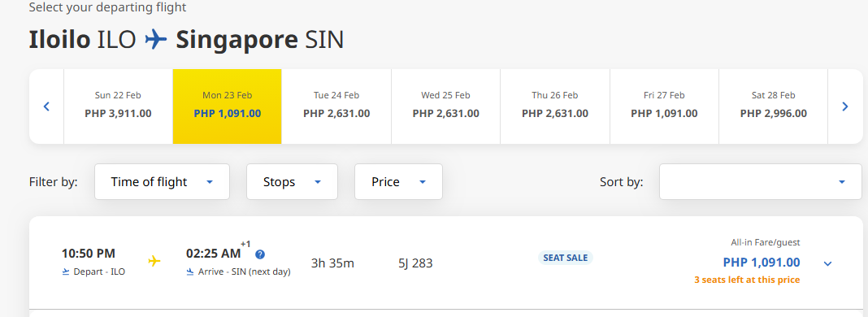Click the next dates right arrow
Viewport: 868px width, 317px height.
click(844, 106)
